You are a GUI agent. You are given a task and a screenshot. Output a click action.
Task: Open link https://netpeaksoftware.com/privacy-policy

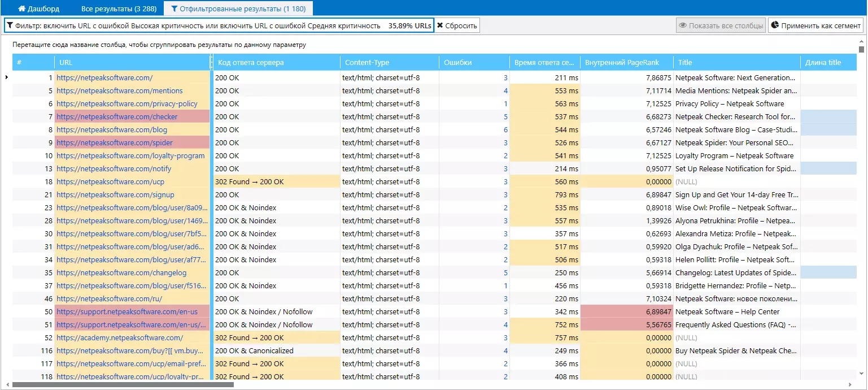(x=127, y=104)
